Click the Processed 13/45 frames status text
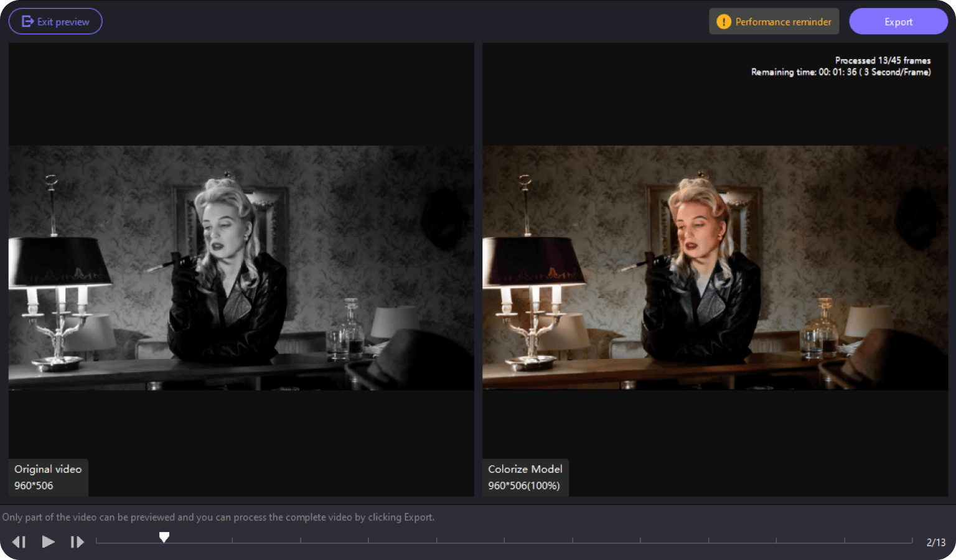 (883, 60)
